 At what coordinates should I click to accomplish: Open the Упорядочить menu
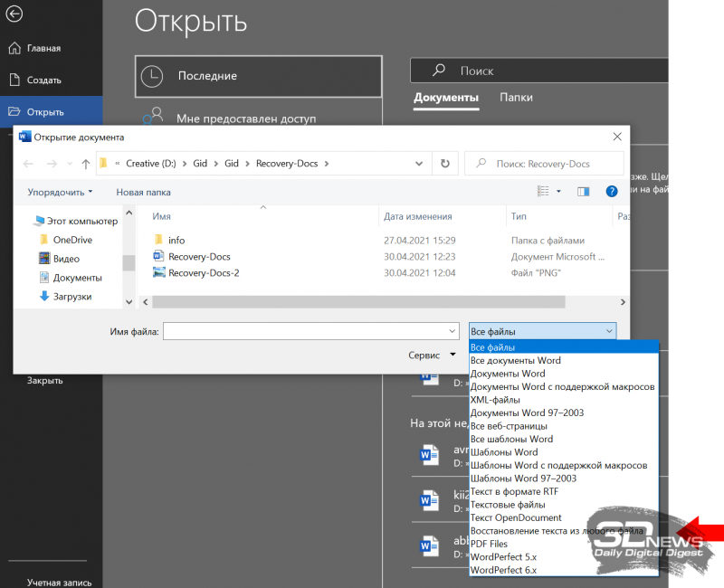pos(60,192)
